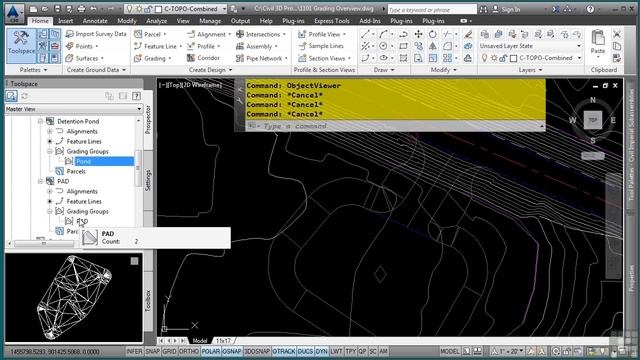640x360 pixels.
Task: Switch to the Settings tab in Toolspace
Action: [148, 180]
